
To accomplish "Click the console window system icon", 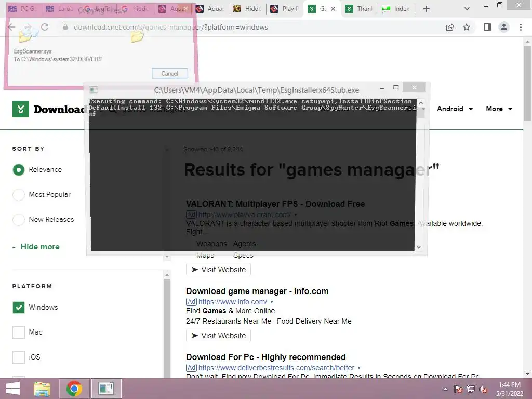I will (94, 89).
